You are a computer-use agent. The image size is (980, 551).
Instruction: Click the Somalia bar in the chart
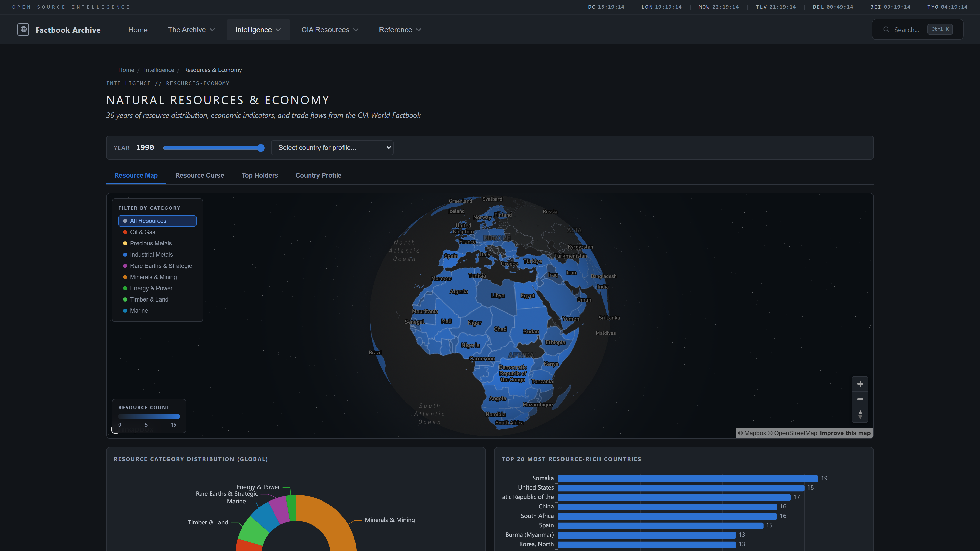[x=688, y=478]
